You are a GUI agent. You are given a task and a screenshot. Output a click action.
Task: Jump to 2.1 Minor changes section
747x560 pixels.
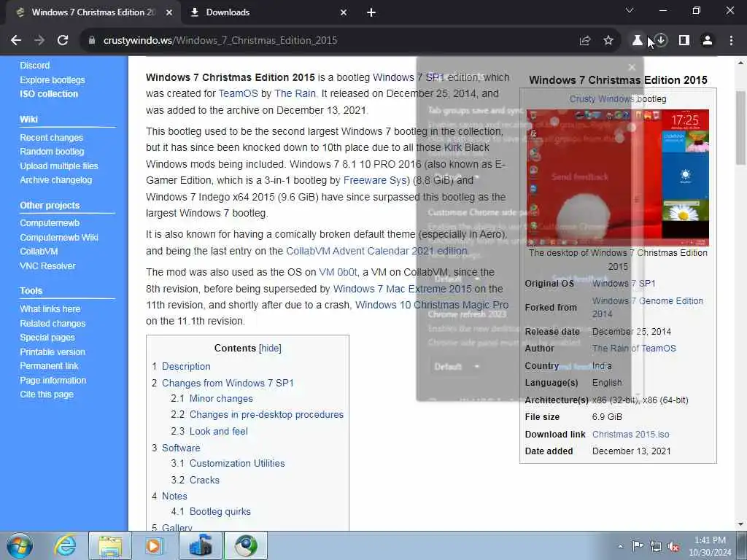(221, 399)
